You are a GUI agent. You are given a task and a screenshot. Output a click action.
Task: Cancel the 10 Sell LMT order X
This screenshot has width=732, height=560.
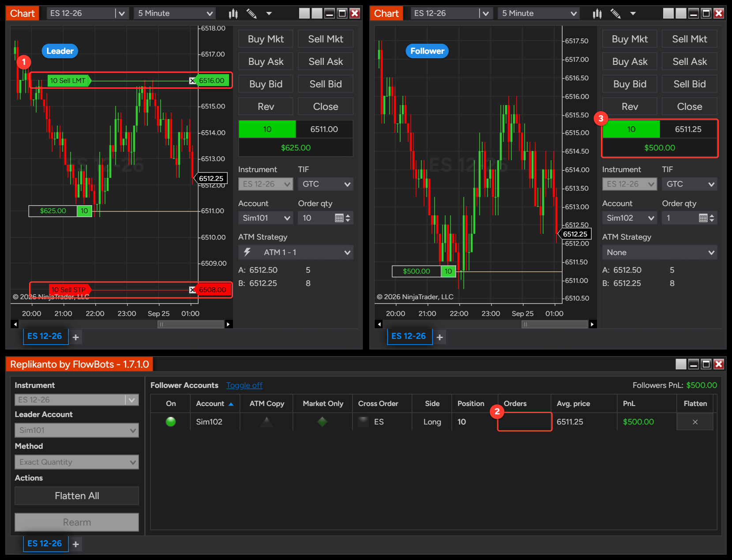click(192, 81)
